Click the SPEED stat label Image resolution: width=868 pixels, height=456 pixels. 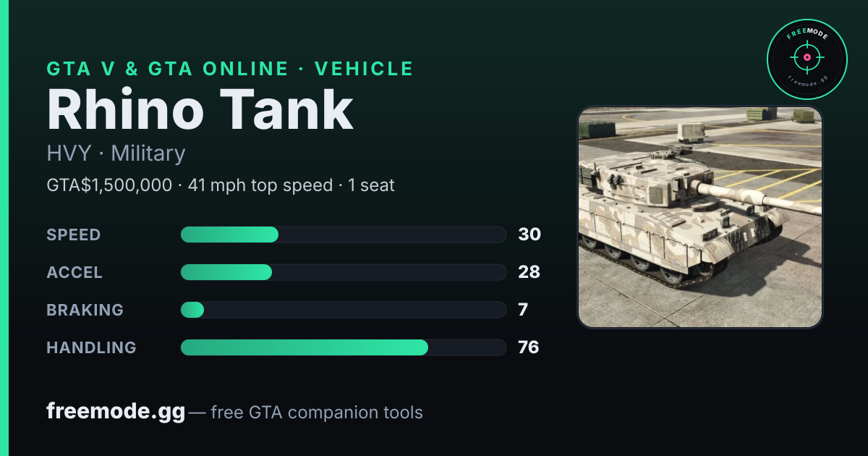coord(74,235)
